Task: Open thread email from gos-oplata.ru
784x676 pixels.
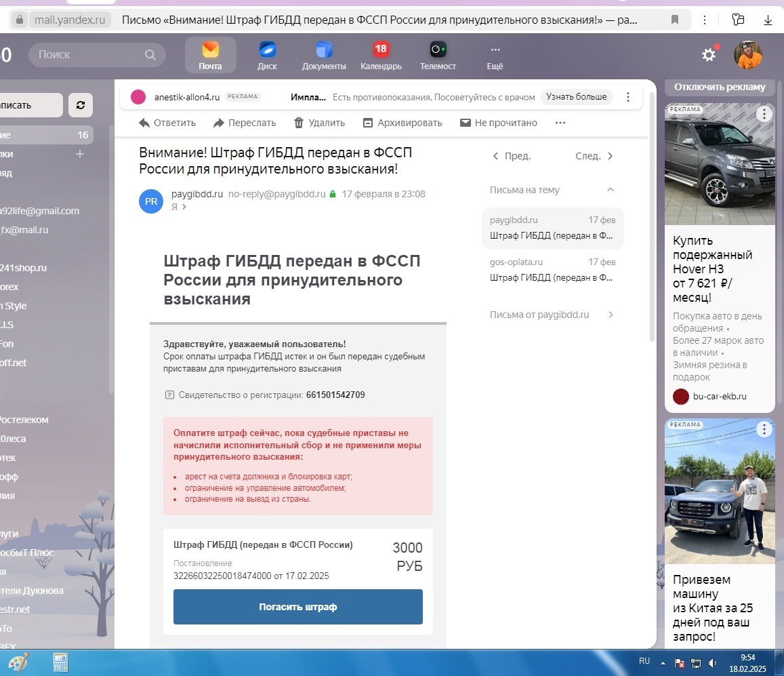Action: [x=552, y=270]
